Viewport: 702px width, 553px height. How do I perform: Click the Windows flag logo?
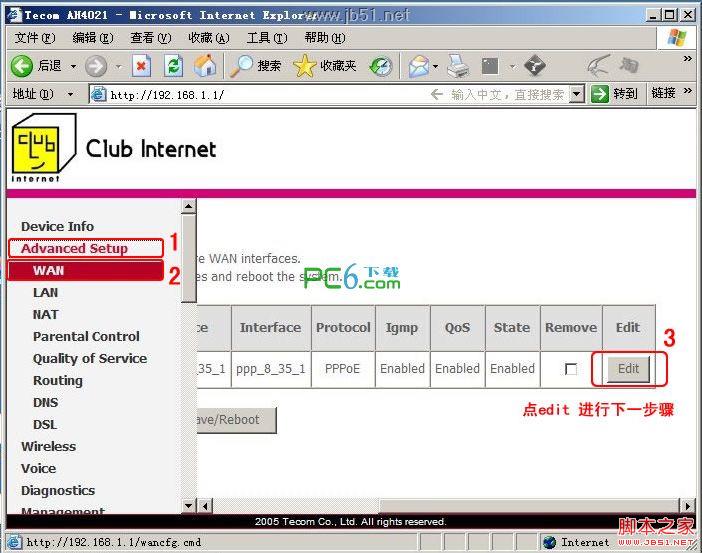click(676, 38)
